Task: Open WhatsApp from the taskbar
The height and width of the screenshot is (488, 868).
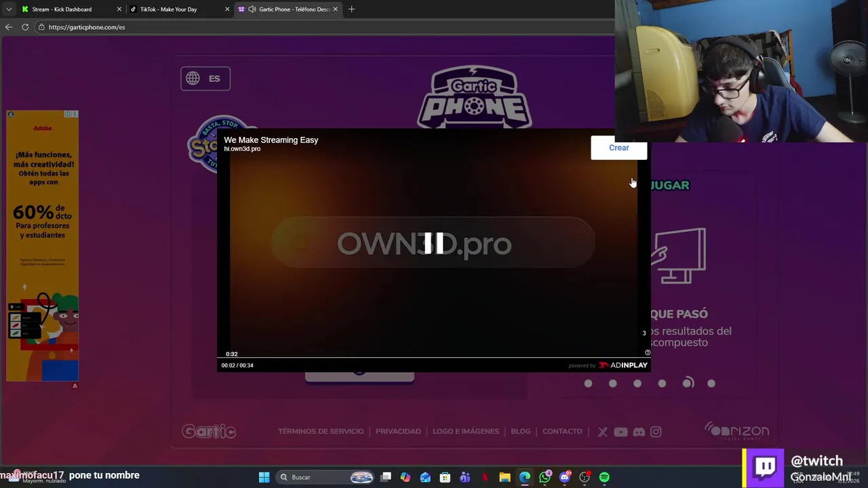Action: [x=545, y=477]
